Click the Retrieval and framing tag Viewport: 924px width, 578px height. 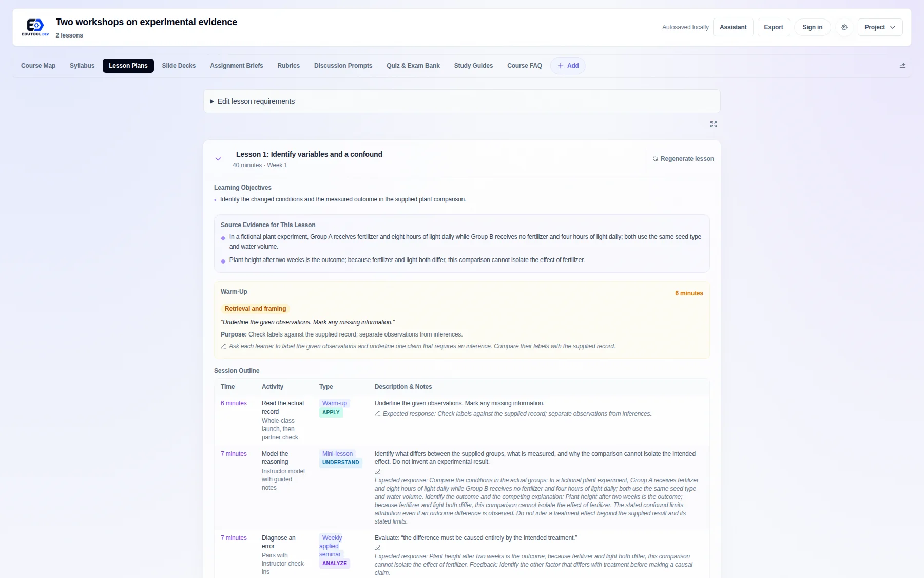pyautogui.click(x=255, y=309)
